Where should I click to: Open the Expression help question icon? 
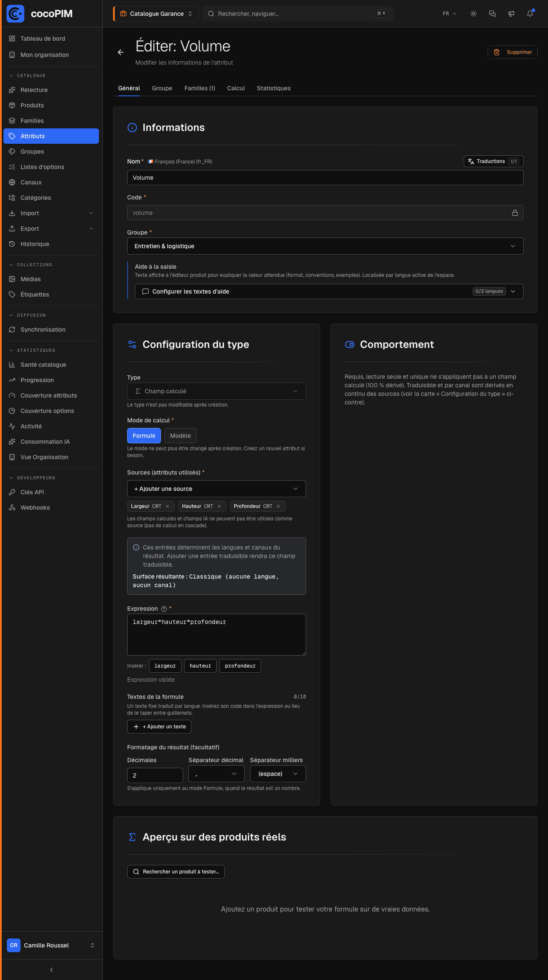click(164, 609)
